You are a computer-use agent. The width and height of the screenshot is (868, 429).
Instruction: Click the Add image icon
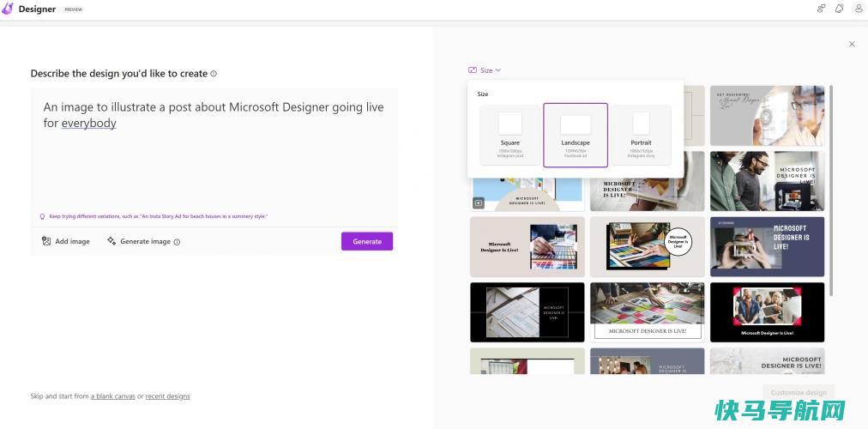click(x=46, y=241)
